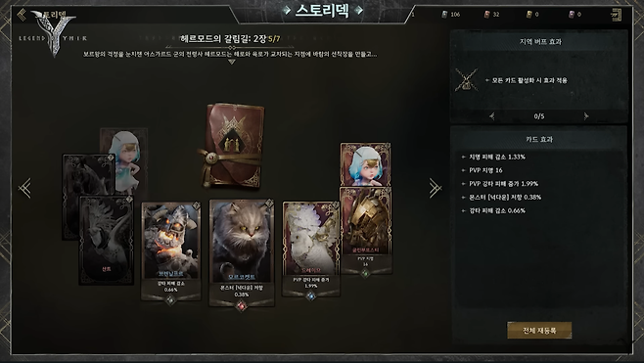Click the blue gem under the owl card
644x363 pixels.
(x=311, y=295)
